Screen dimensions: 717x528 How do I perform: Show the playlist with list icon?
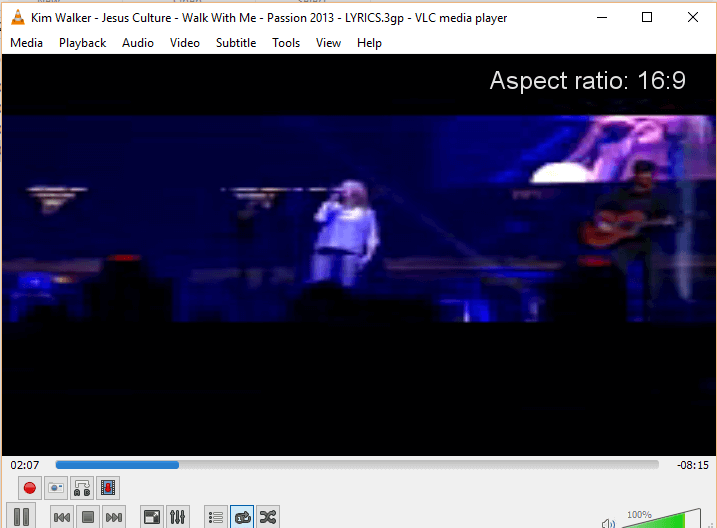point(215,517)
